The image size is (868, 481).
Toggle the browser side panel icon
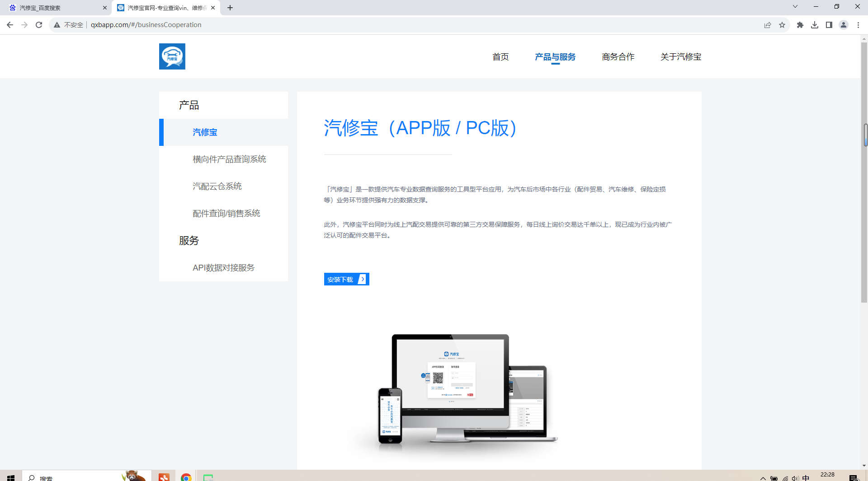(829, 25)
